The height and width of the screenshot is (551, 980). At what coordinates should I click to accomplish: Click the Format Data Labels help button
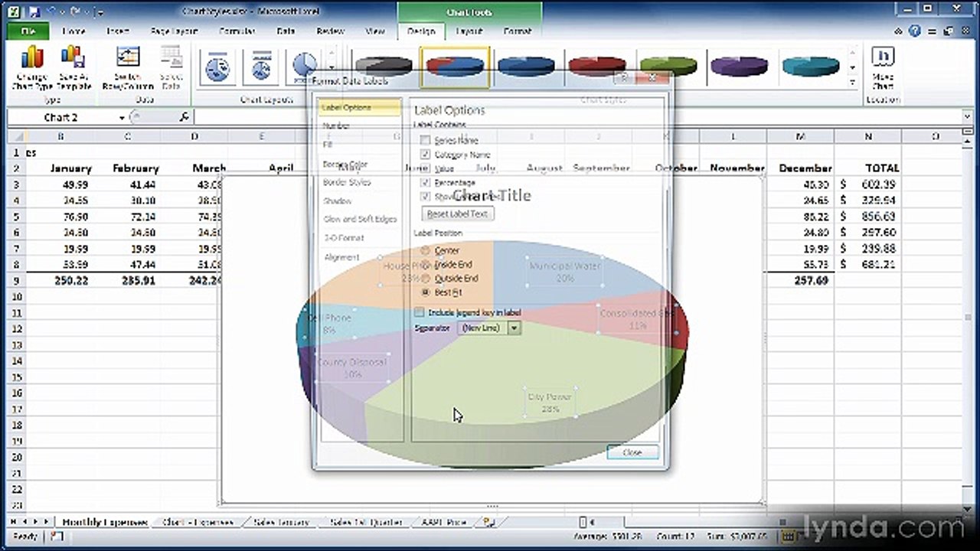coord(625,78)
